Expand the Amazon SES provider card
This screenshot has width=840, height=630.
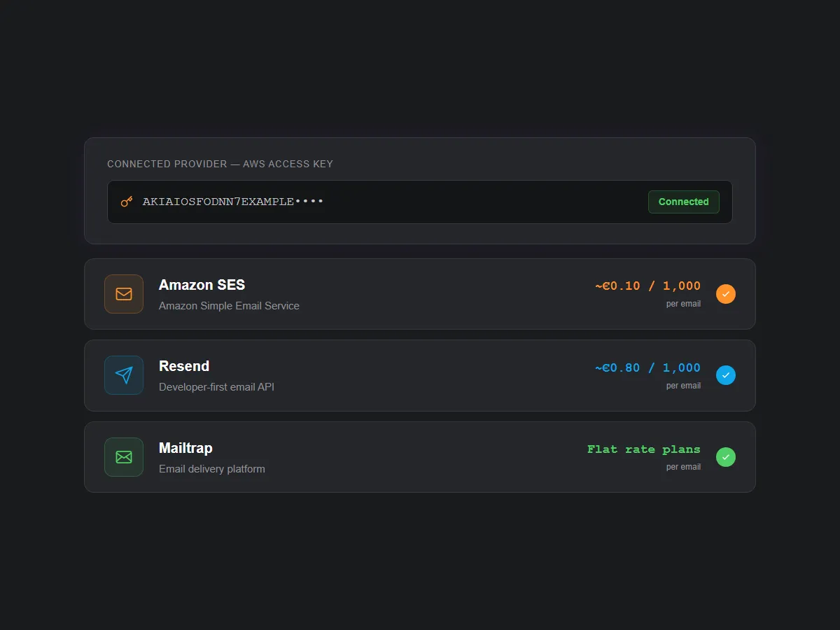(x=420, y=294)
